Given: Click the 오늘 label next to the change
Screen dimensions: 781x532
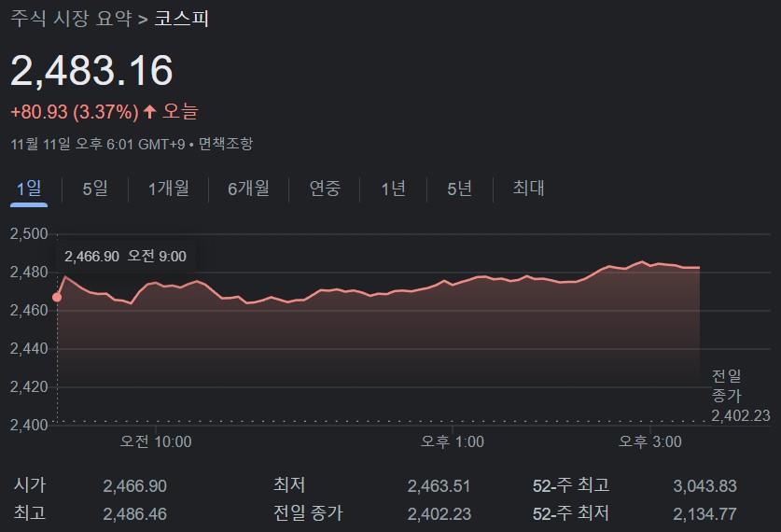Looking at the screenshot, I should click(180, 112).
